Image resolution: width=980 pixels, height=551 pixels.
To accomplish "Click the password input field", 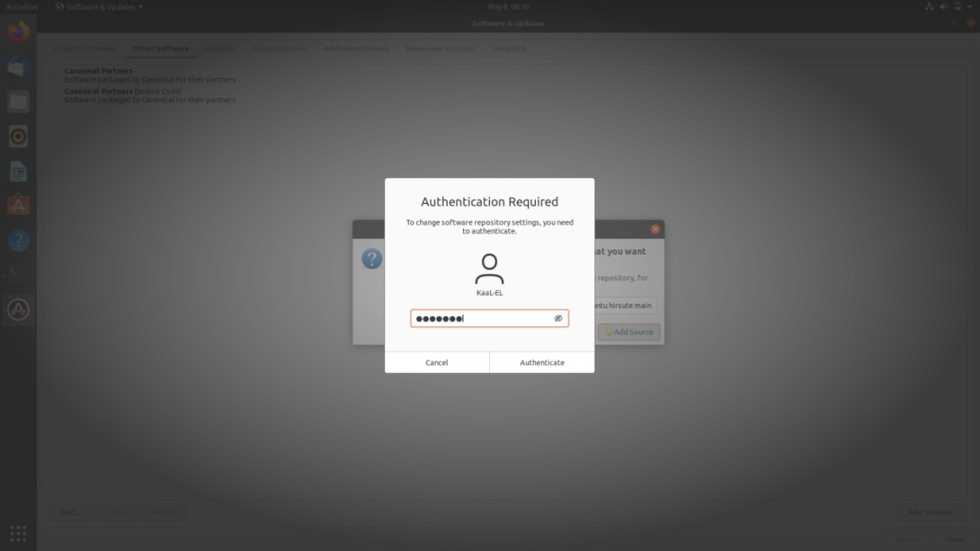I will pyautogui.click(x=489, y=318).
